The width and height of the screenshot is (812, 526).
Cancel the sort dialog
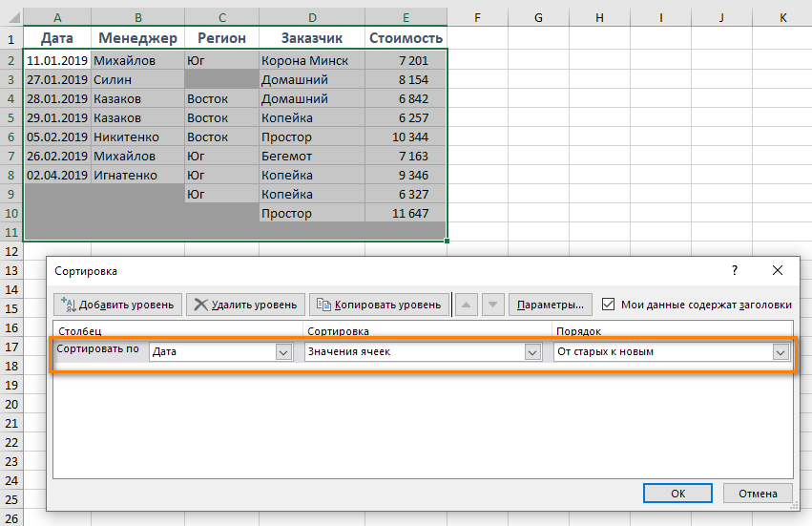click(758, 494)
